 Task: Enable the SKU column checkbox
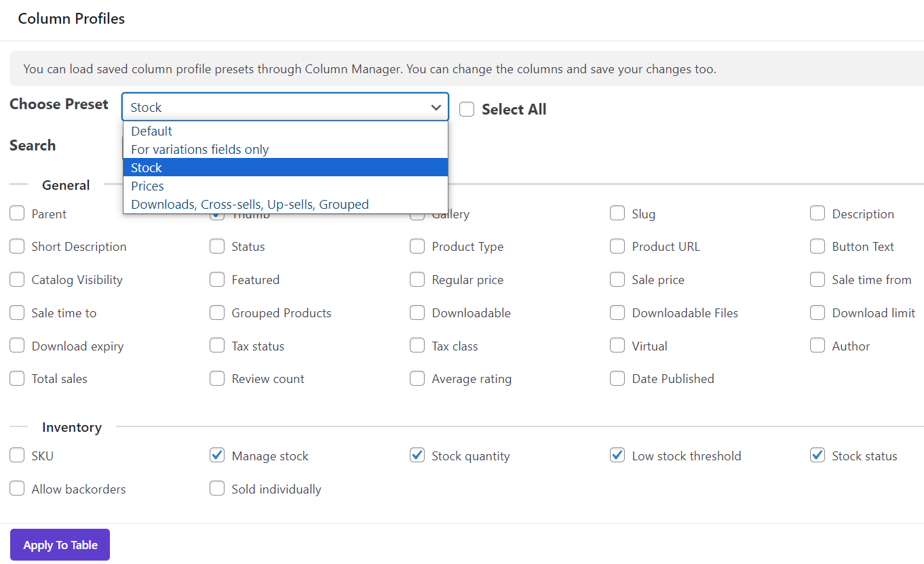coord(17,456)
